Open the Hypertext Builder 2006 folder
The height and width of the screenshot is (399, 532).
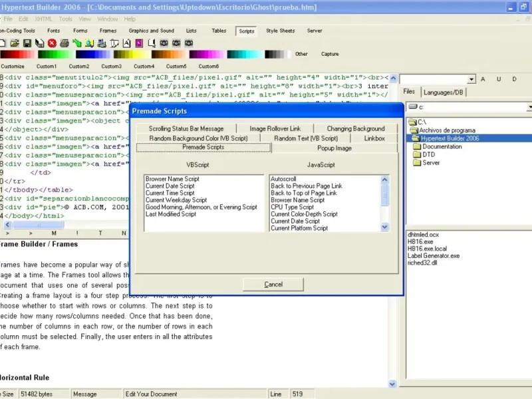coord(449,138)
